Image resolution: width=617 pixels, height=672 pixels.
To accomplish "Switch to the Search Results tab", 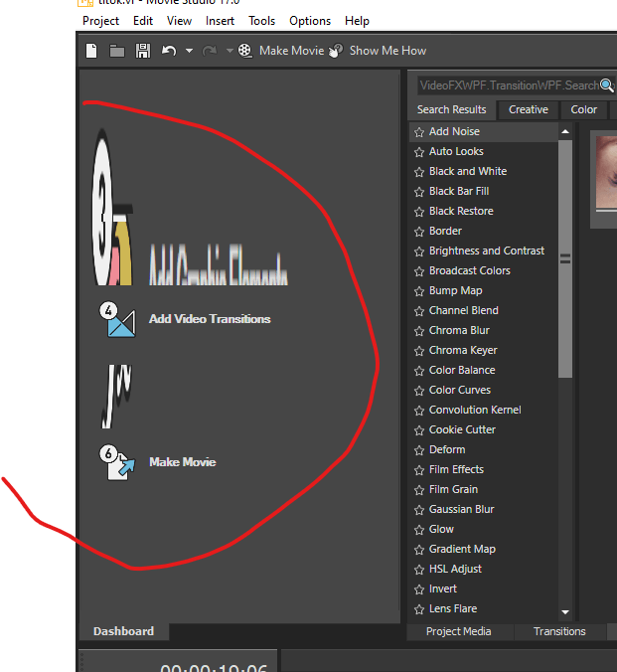I will coord(452,109).
